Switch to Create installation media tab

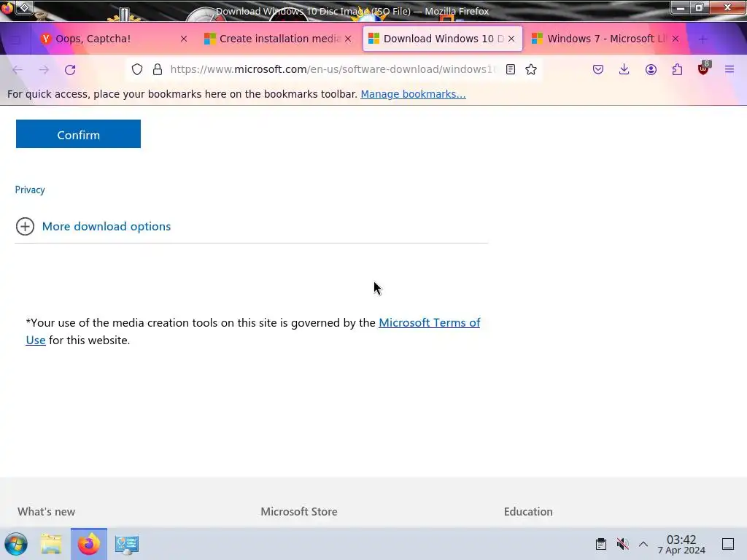[278, 39]
